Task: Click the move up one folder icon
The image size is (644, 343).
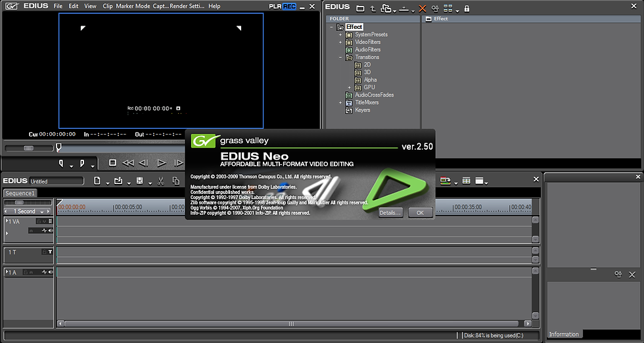Action: click(373, 9)
